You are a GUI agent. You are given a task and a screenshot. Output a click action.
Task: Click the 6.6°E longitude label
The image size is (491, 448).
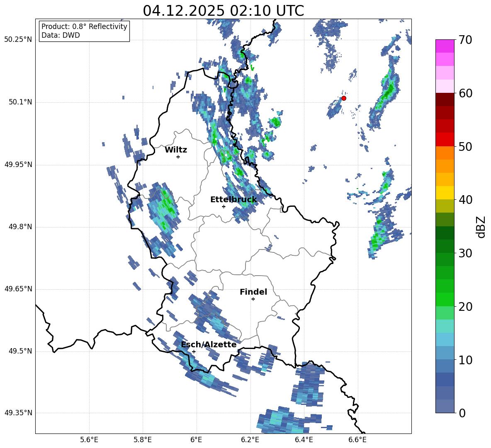coord(357,440)
